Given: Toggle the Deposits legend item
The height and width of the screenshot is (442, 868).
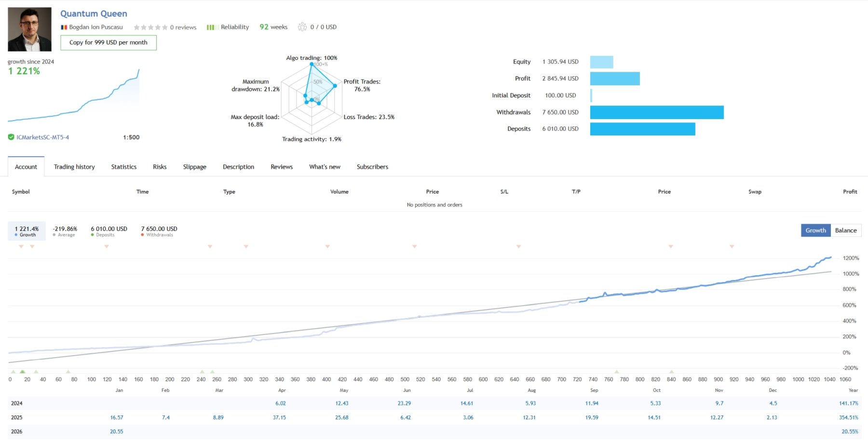Looking at the screenshot, I should pos(109,231).
